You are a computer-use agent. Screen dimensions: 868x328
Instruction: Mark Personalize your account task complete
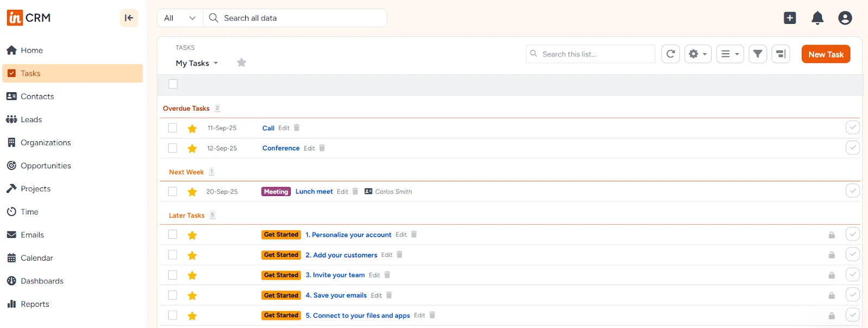[853, 234]
